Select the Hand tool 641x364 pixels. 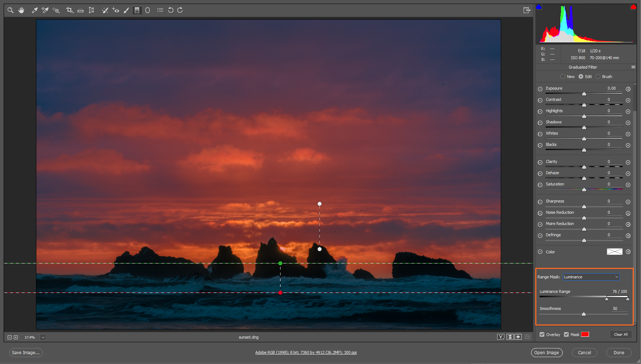(21, 10)
